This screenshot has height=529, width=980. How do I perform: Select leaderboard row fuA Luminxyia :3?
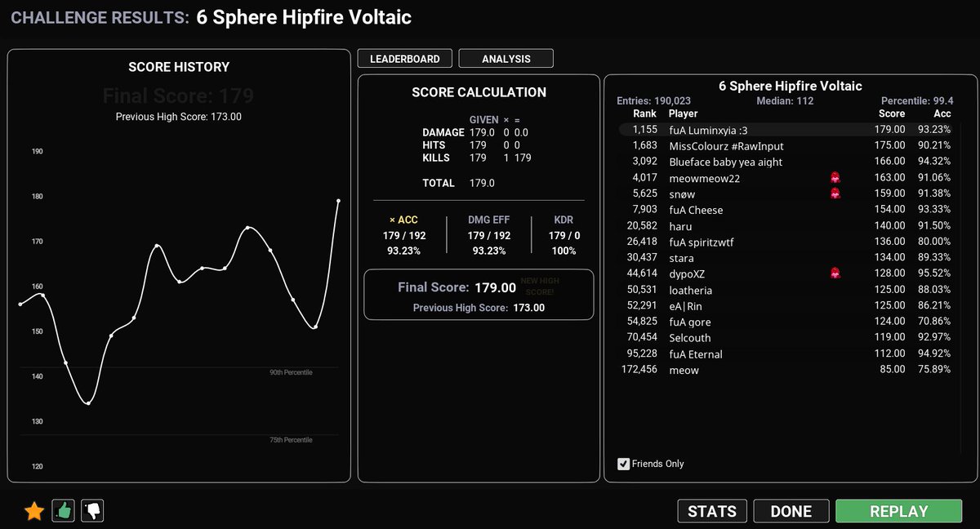786,129
